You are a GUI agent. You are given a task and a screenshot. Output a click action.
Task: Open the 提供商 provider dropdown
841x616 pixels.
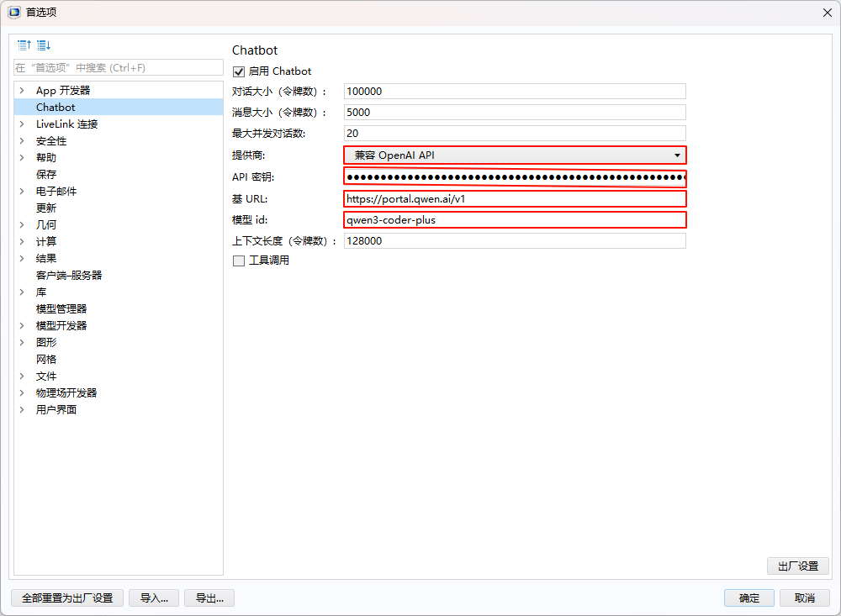515,155
